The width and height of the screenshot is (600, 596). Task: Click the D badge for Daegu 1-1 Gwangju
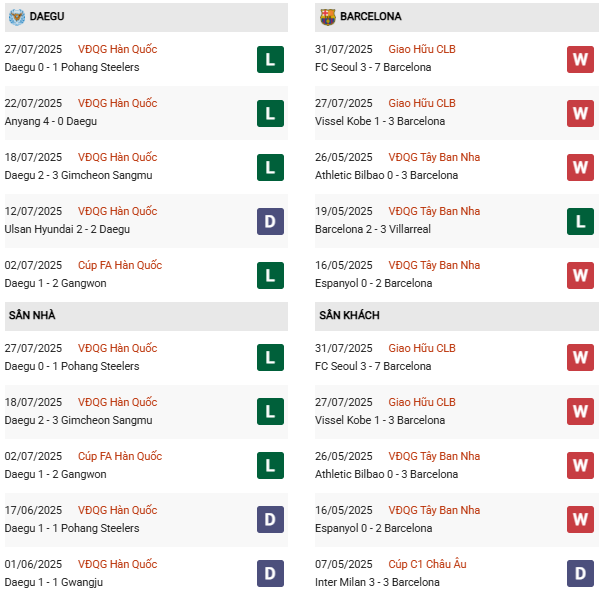(270, 573)
